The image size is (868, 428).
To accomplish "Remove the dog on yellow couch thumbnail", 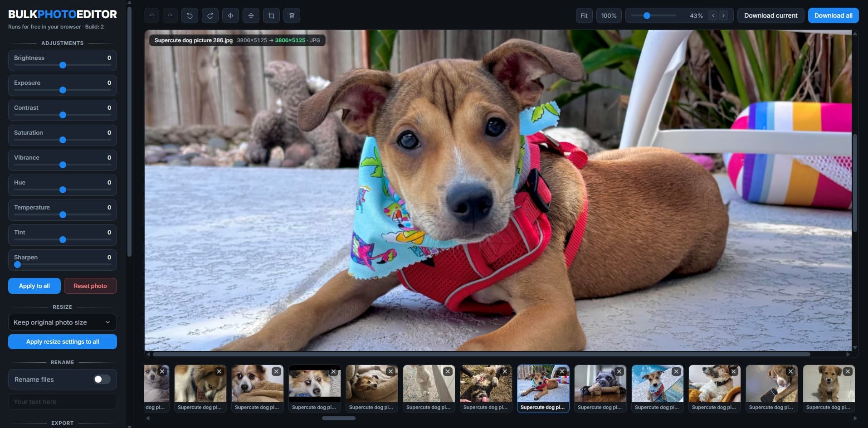I will pos(733,371).
